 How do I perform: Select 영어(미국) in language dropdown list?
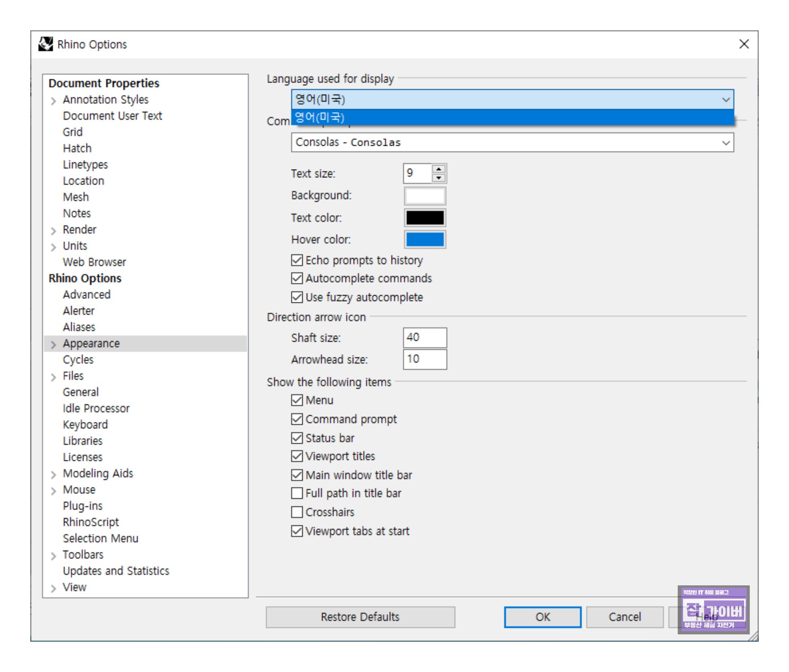pyautogui.click(x=512, y=118)
